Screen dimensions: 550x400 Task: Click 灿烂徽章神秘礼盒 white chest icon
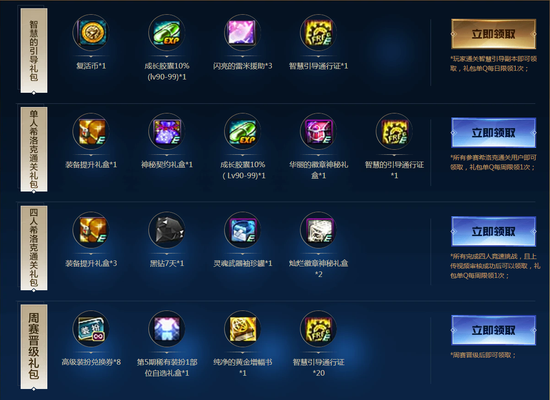[318, 230]
